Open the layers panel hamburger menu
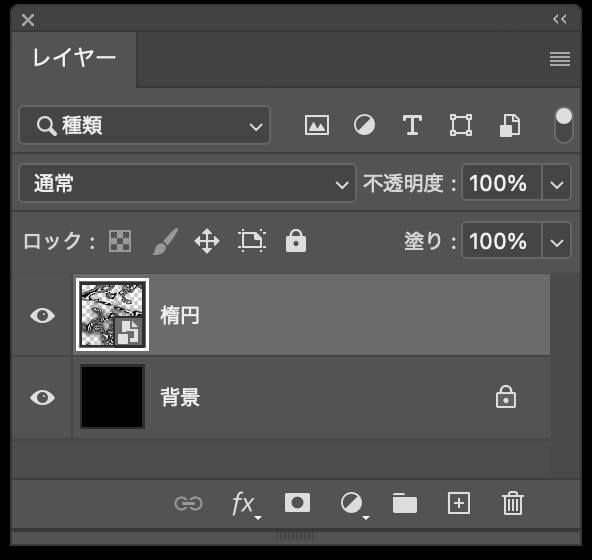The height and width of the screenshot is (560, 592). click(560, 59)
